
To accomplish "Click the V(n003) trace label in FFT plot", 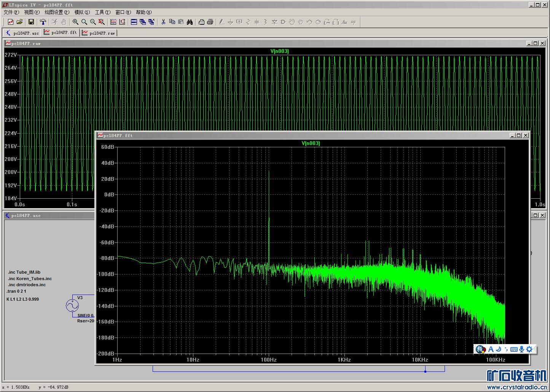I will click(311, 143).
